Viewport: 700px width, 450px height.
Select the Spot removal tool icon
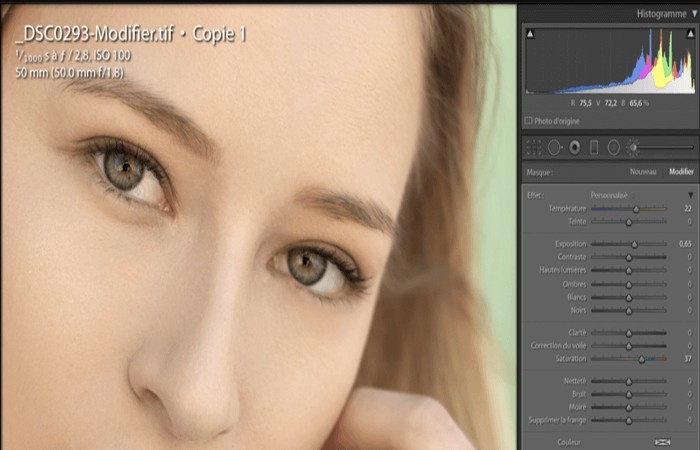(x=554, y=147)
